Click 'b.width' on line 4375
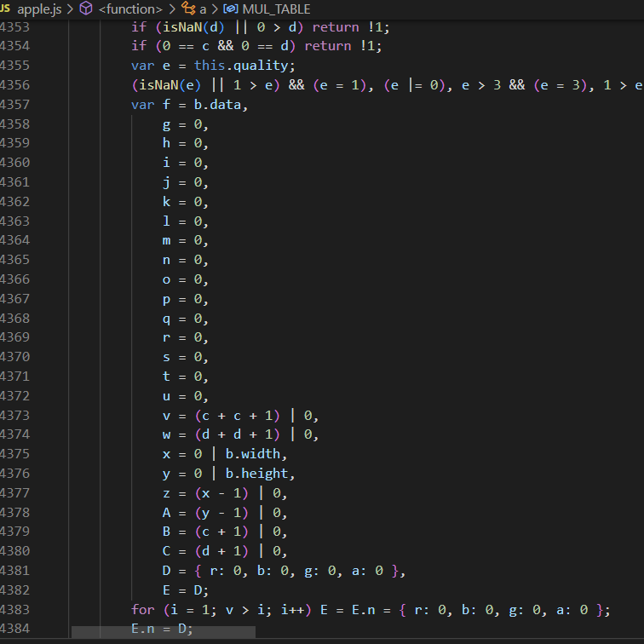Screen dimensions: 644x644 tap(253, 454)
